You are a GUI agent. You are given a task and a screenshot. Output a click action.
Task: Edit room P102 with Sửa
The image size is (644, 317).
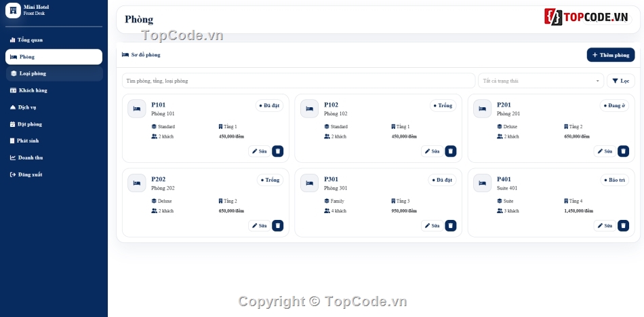pos(432,151)
